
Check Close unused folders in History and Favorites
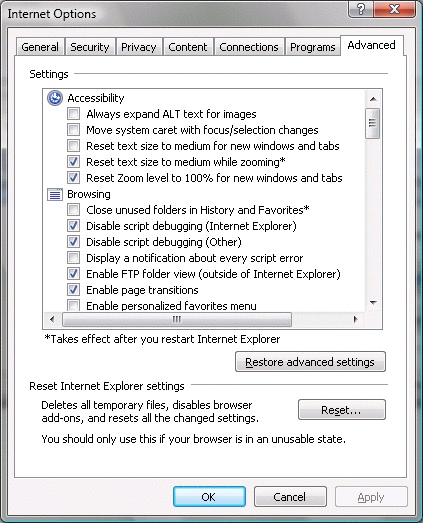pos(73,210)
